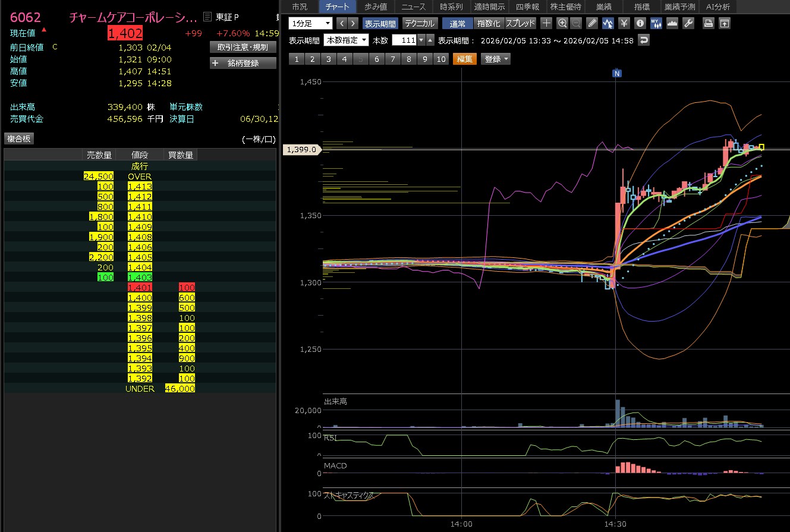
Task: Select the pencil drawing tool icon
Action: (592, 23)
